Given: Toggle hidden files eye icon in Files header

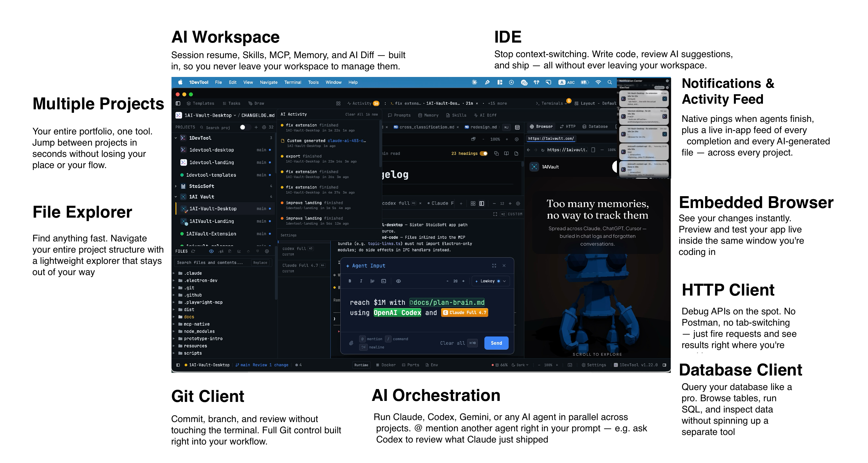Looking at the screenshot, I should 211,251.
